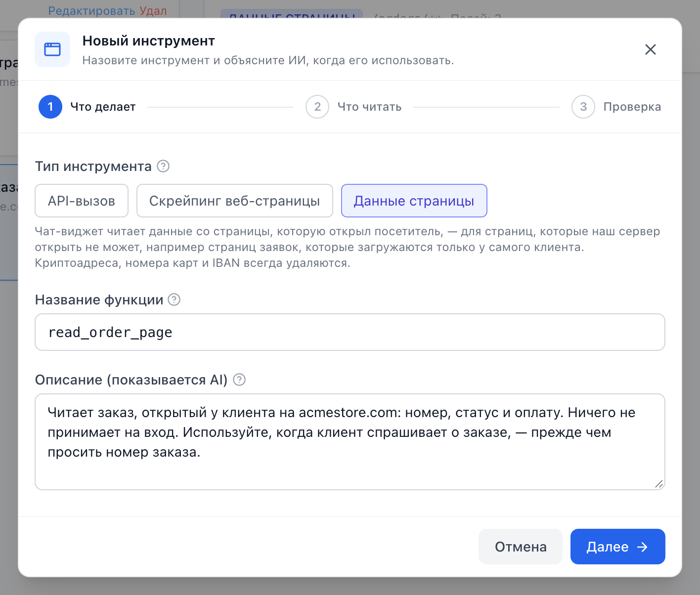The width and height of the screenshot is (700, 595).
Task: Select the Данные страницы tool type
Action: [x=414, y=201]
